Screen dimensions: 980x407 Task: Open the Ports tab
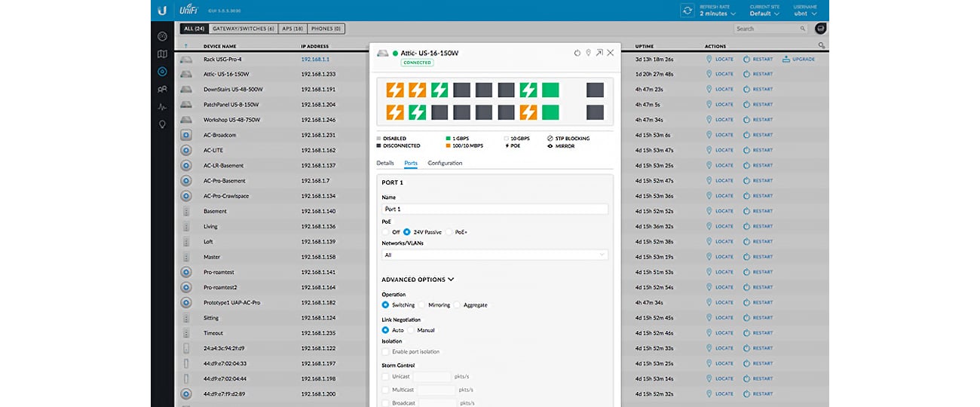click(411, 163)
